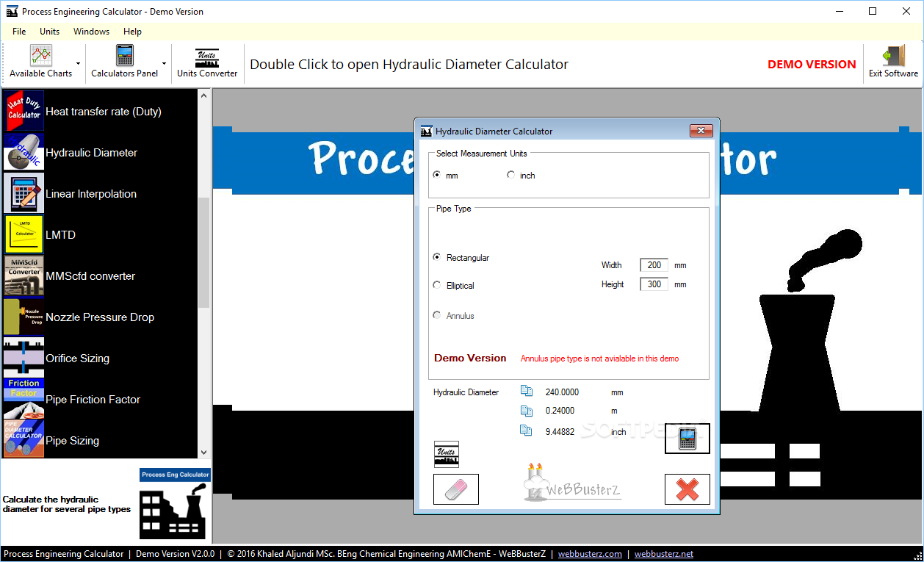Expand the Available Charts dropdown arrow
This screenshot has width=924, height=562.
tap(79, 64)
